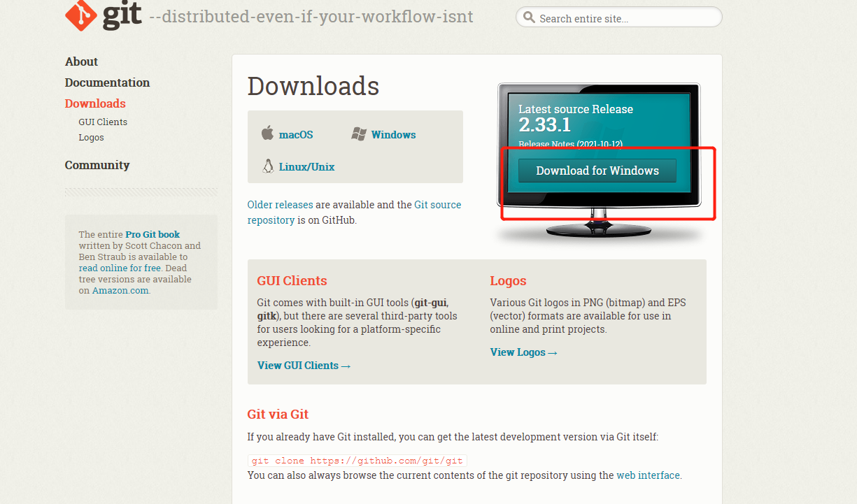Click the Git diamond logo icon
The width and height of the screenshot is (857, 504).
81,15
